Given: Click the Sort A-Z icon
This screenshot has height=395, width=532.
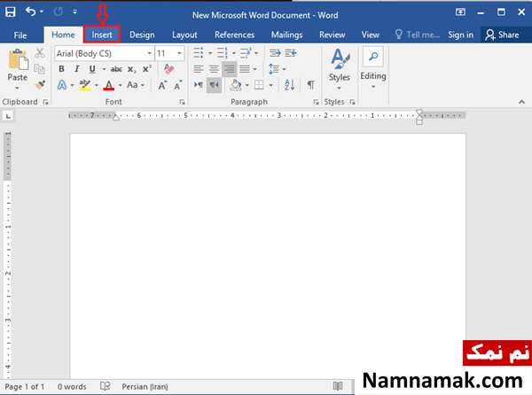Looking at the screenshot, I should tap(289, 85).
